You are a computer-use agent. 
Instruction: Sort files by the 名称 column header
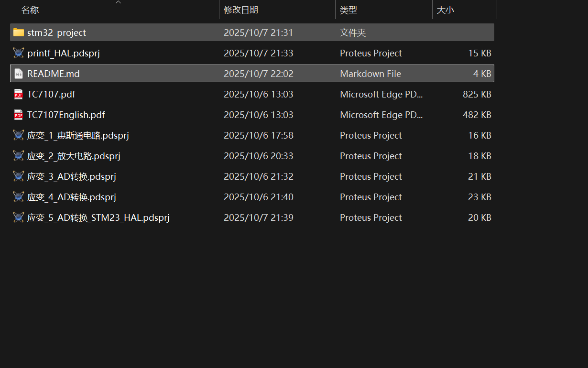coord(30,10)
